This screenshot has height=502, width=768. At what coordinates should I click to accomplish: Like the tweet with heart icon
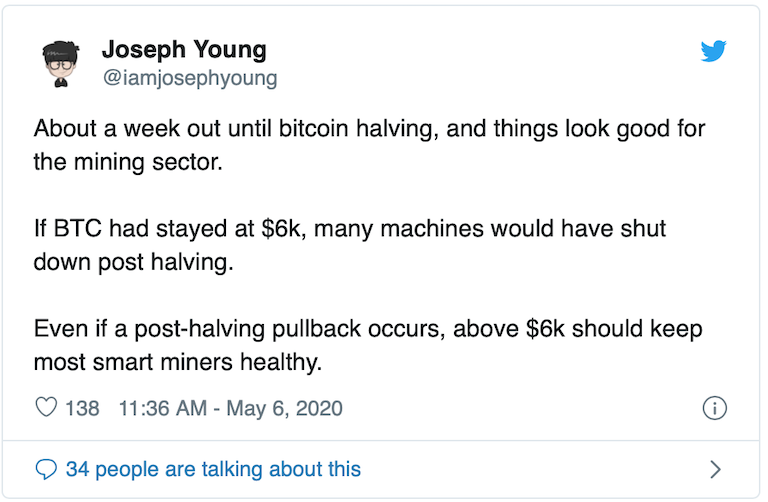click(46, 408)
